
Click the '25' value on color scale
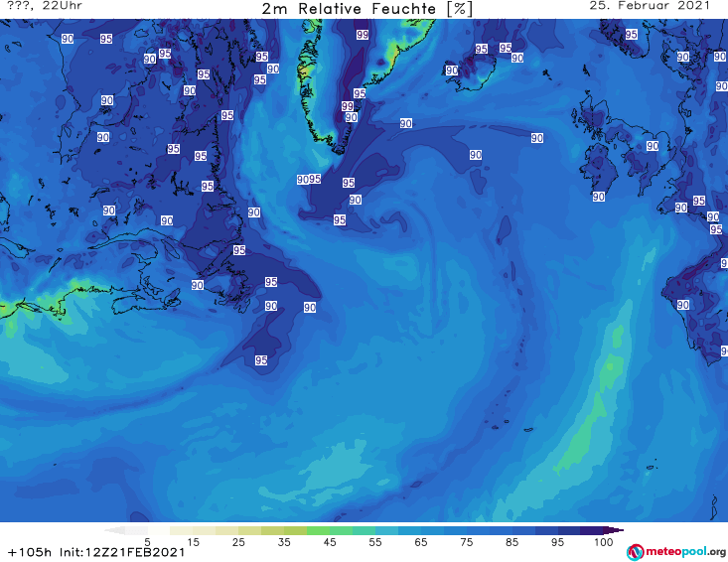(x=238, y=542)
